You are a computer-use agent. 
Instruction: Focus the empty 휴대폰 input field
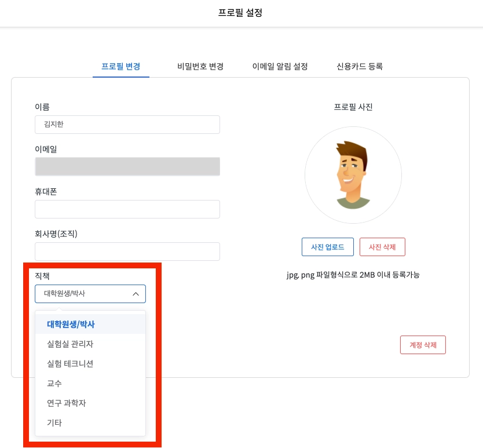pyautogui.click(x=127, y=209)
